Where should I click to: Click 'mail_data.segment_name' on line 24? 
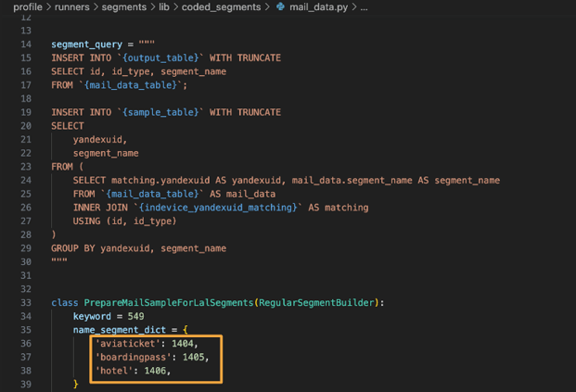352,180
